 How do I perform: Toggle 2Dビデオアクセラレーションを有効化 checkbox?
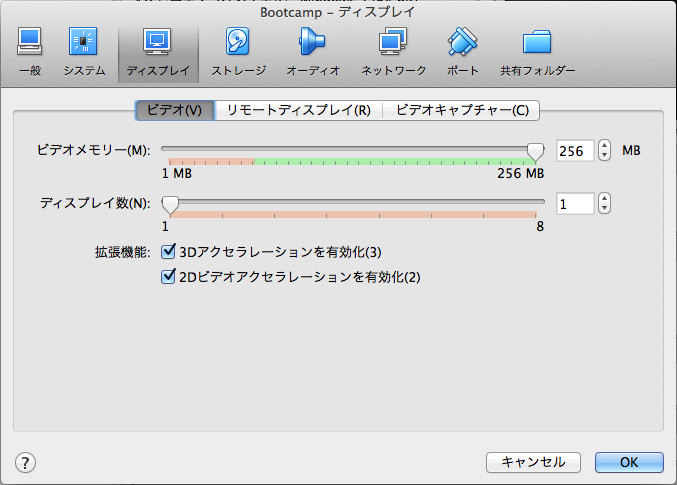168,276
